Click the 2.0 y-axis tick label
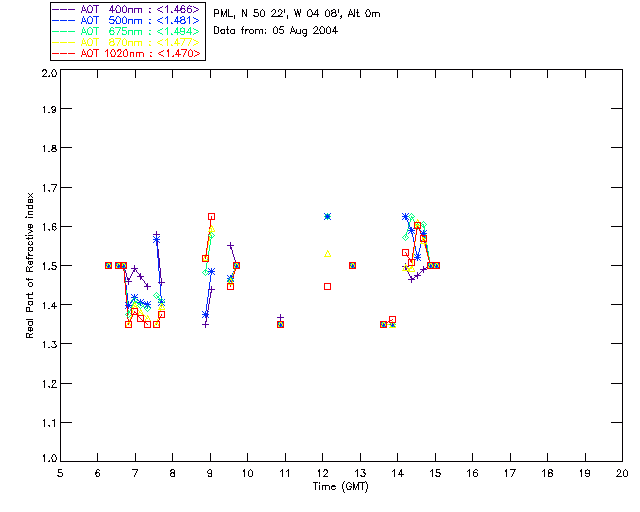Screen dimensions: 640x512 point(49,73)
